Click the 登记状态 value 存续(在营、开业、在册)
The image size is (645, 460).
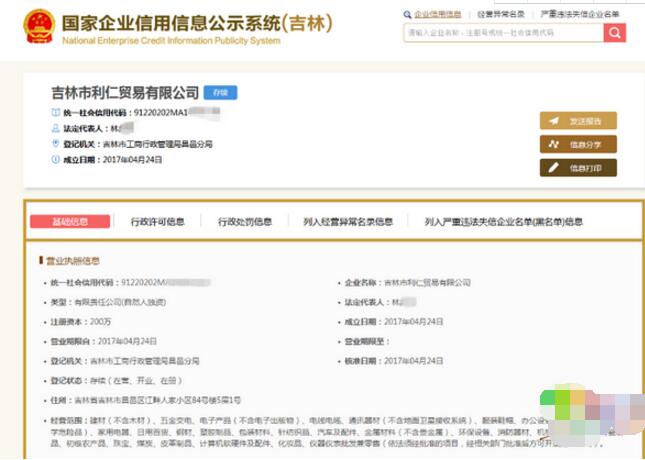click(x=136, y=381)
